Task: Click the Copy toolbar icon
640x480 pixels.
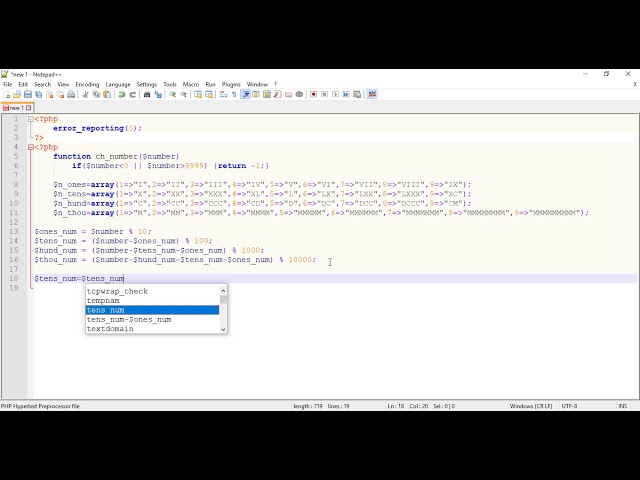Action: [96, 94]
